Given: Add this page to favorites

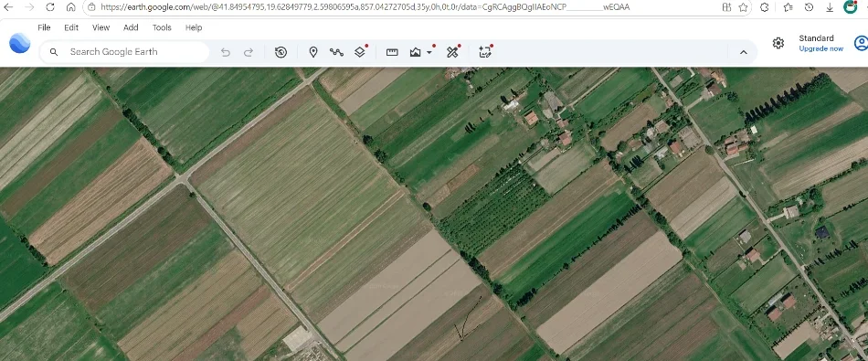Looking at the screenshot, I should point(743,7).
